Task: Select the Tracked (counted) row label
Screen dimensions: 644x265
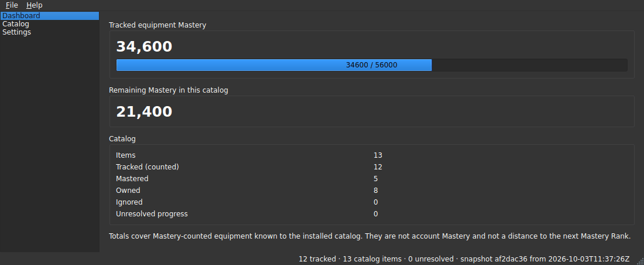Action: tap(148, 167)
